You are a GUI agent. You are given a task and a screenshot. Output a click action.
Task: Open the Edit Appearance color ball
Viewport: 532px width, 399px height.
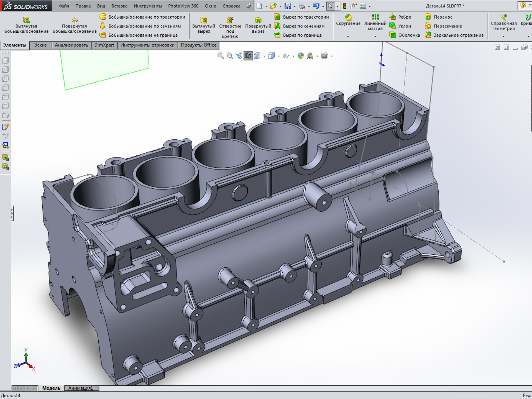(x=301, y=56)
